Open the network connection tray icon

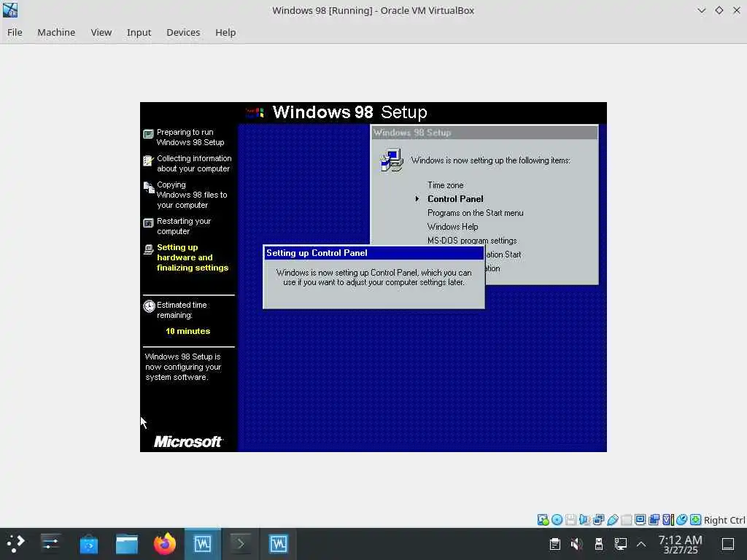[620, 544]
